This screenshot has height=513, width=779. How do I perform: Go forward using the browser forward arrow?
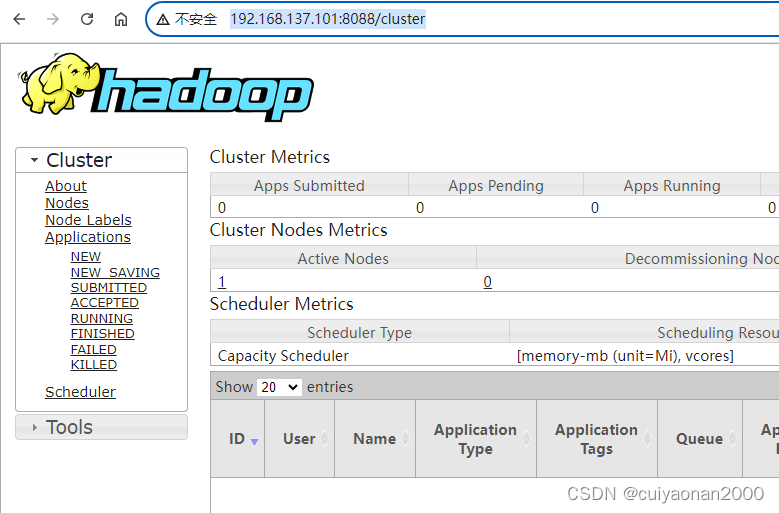click(53, 19)
